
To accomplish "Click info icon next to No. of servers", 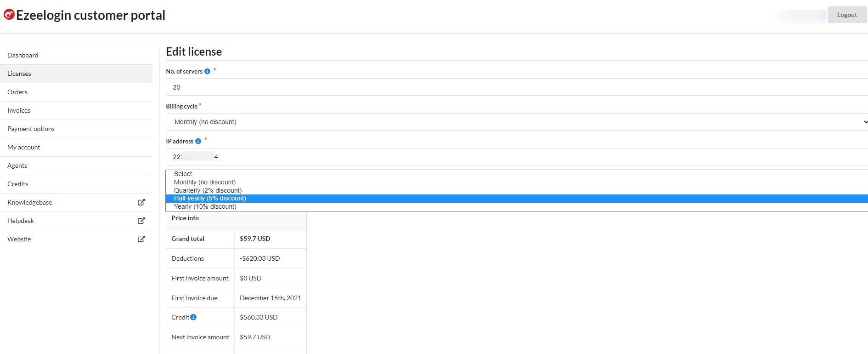I will [x=207, y=71].
